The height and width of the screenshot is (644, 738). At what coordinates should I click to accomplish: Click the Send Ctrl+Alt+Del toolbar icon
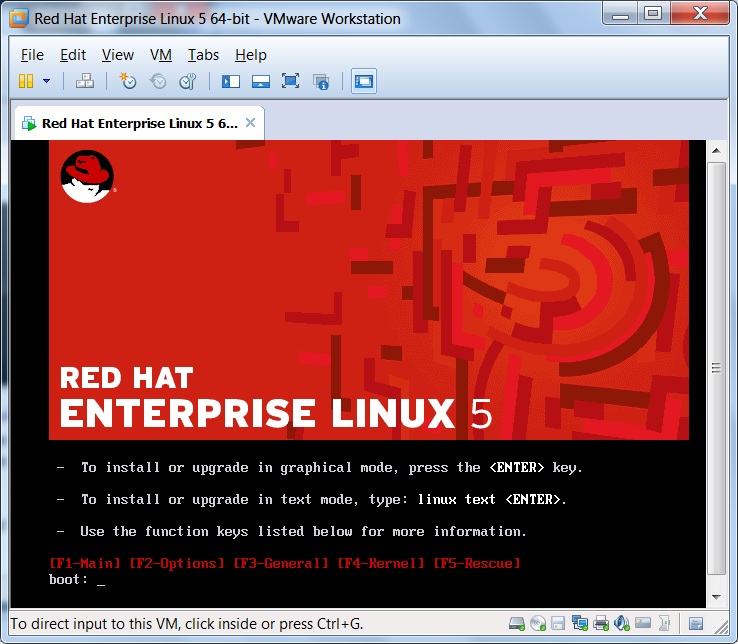pyautogui.click(x=85, y=81)
